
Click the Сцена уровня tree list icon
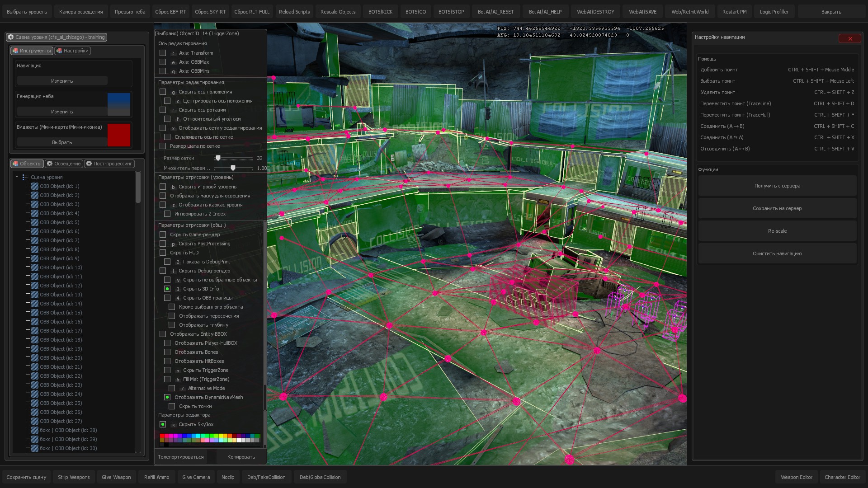[x=25, y=177]
